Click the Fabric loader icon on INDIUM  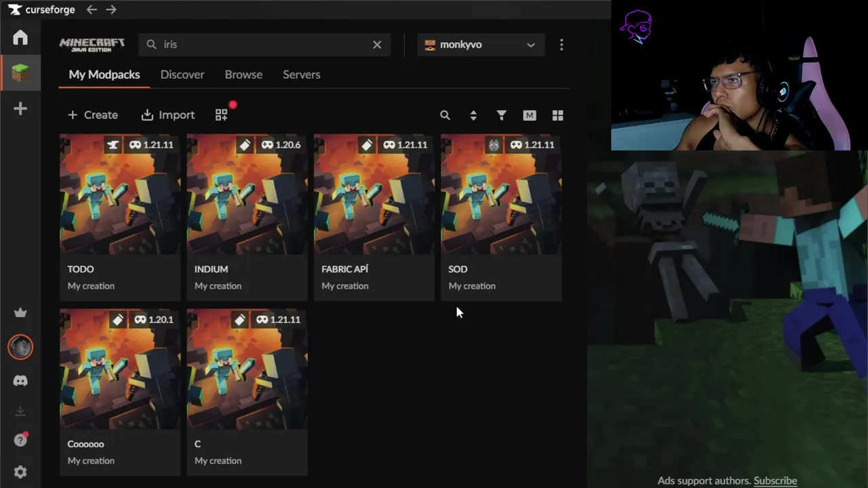[244, 145]
